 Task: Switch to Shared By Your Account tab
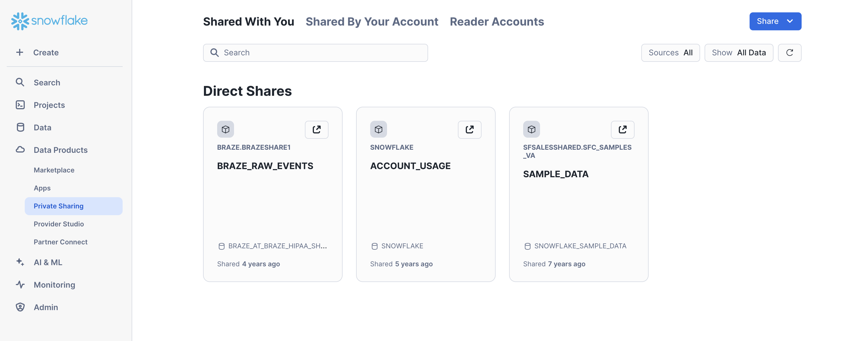(x=372, y=22)
